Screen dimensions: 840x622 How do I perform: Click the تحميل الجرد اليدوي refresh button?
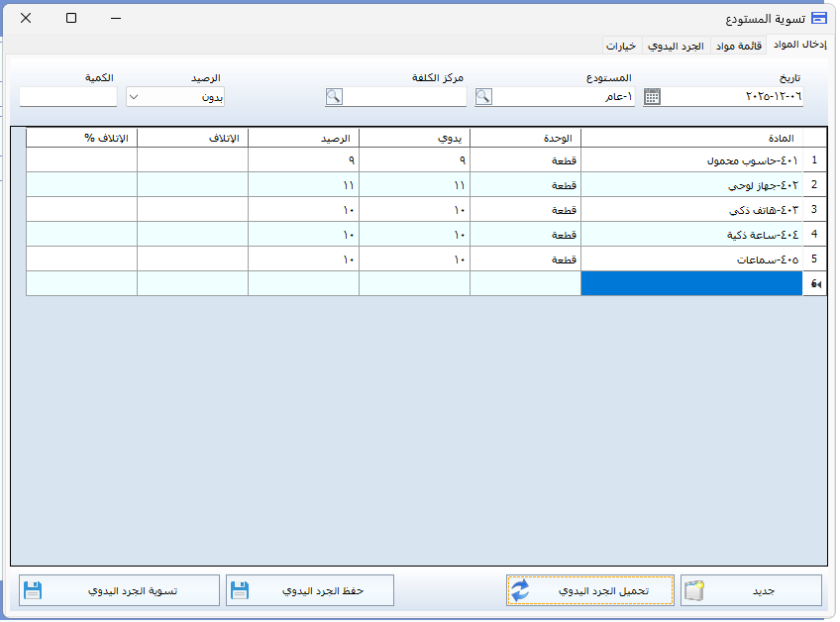(590, 590)
